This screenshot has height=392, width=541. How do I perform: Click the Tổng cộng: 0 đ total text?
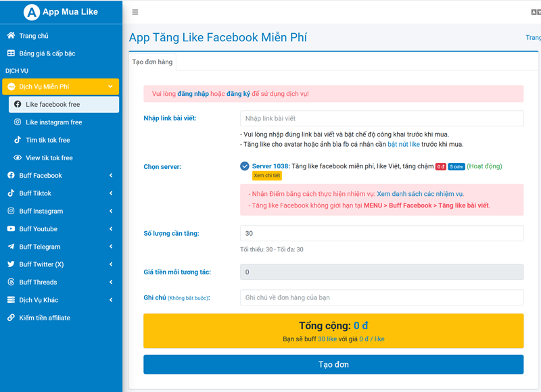pyautogui.click(x=333, y=326)
